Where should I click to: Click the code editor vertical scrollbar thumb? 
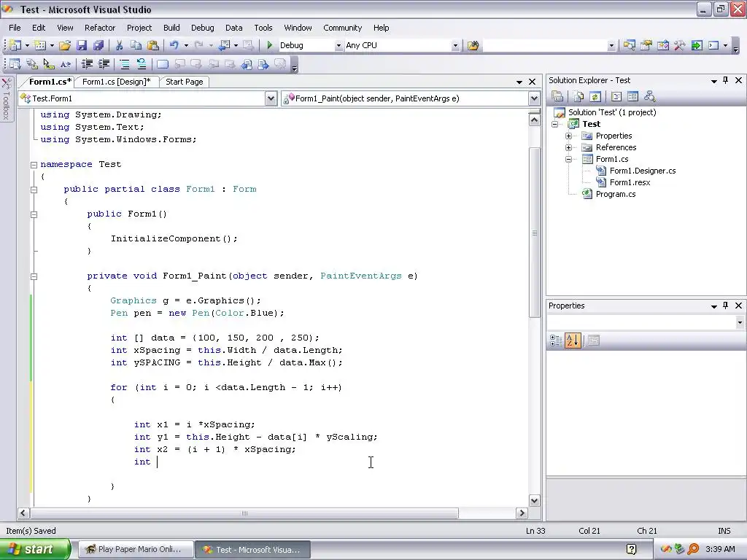(535, 233)
